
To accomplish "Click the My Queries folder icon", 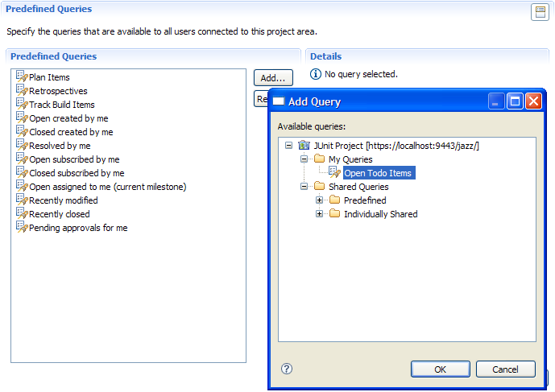I will [319, 159].
